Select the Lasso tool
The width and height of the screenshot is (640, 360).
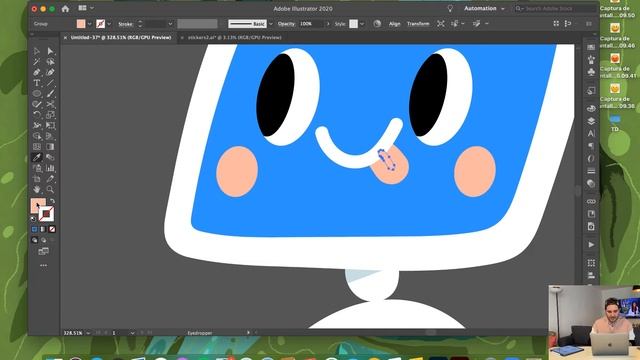(50, 62)
